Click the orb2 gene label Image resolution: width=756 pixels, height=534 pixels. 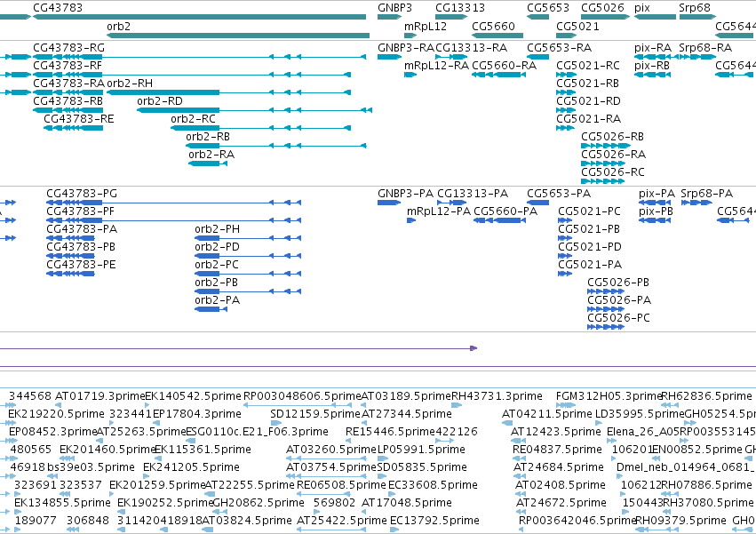tap(119, 26)
